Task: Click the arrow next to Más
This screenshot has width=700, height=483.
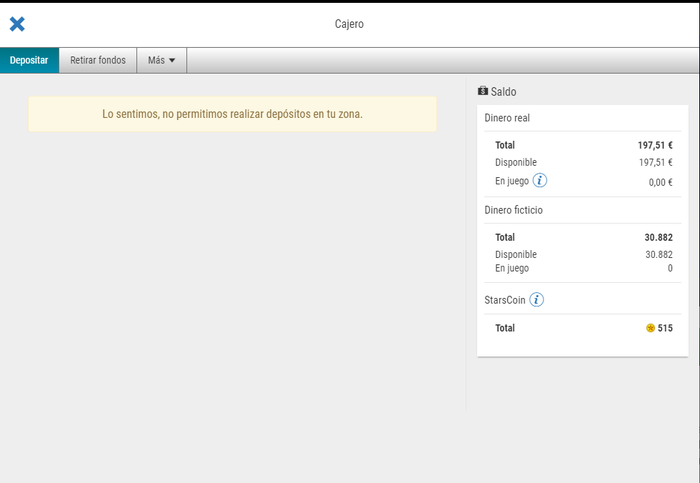Action: point(172,61)
